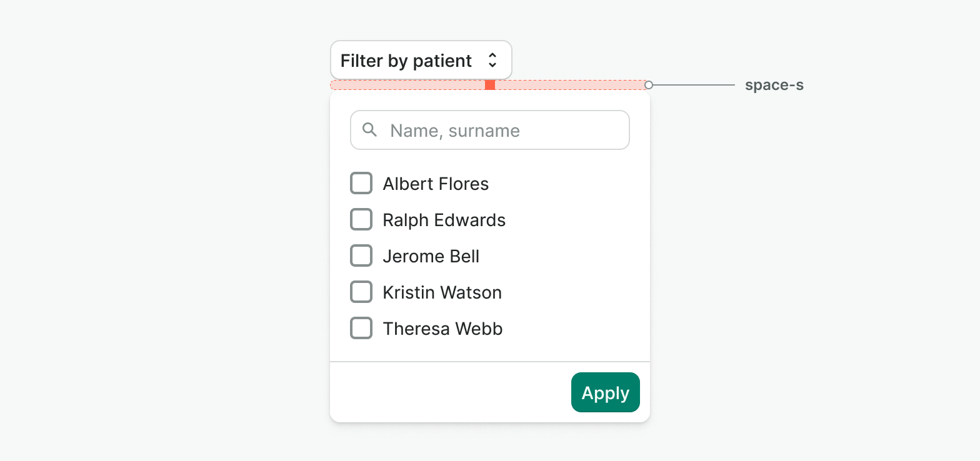Click the Jerome Bell name text

(431, 256)
